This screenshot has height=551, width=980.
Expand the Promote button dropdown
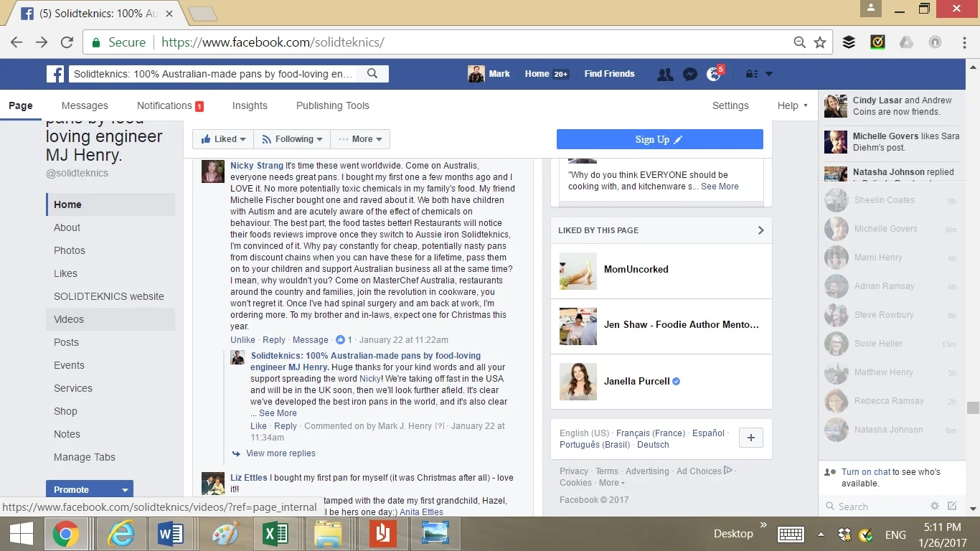(125, 490)
